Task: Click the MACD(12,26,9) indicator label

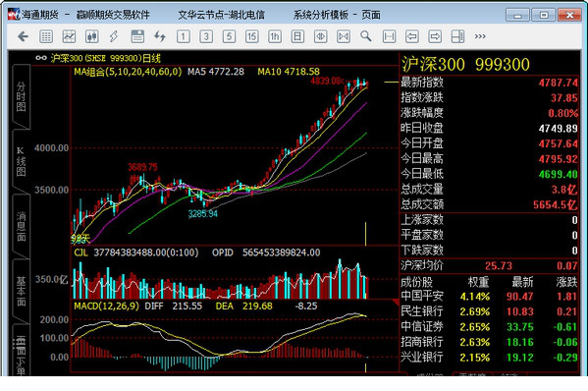Action: (x=106, y=307)
